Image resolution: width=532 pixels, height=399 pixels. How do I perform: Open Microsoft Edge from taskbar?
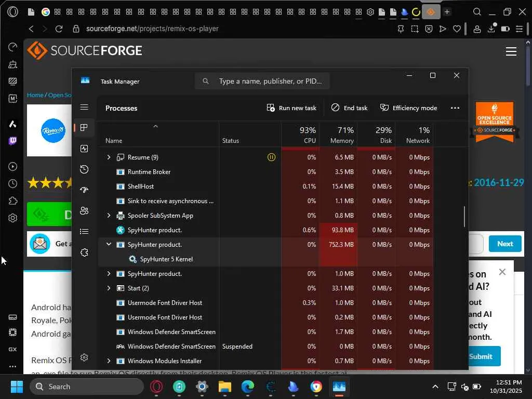(248, 387)
